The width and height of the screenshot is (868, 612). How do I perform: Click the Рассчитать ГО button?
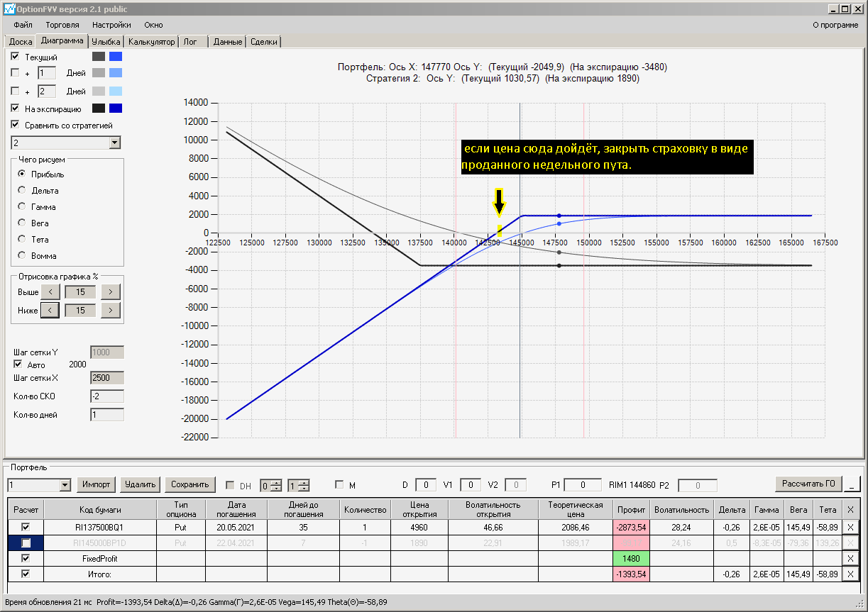tap(808, 484)
